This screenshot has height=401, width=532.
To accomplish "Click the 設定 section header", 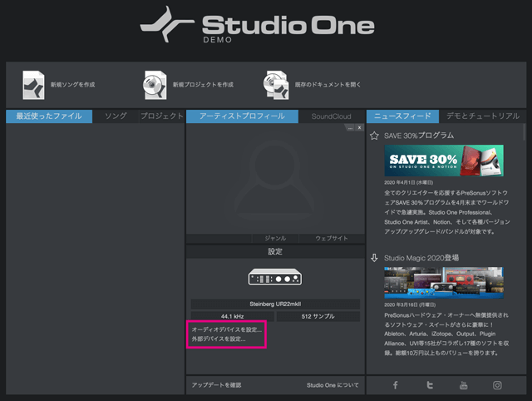I will tap(275, 251).
